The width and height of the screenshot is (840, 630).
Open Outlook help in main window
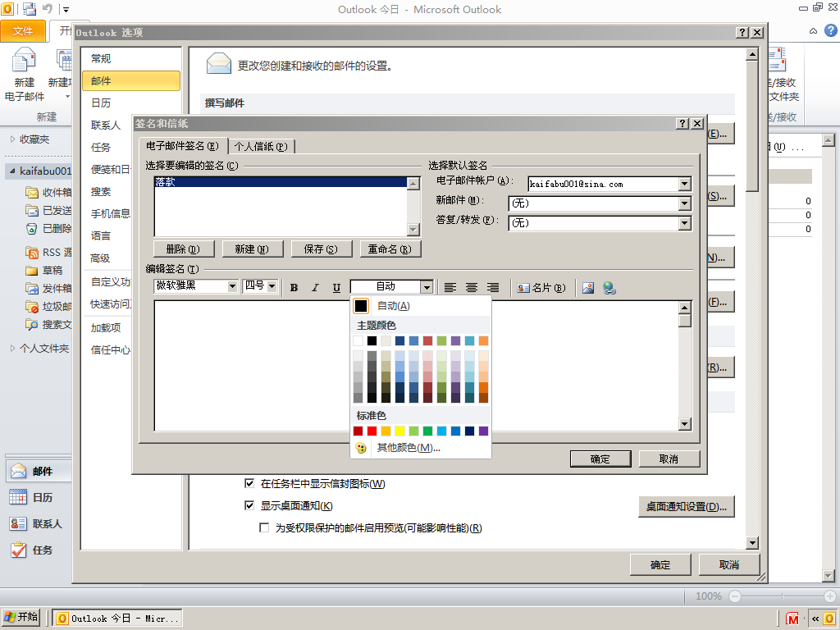[830, 30]
